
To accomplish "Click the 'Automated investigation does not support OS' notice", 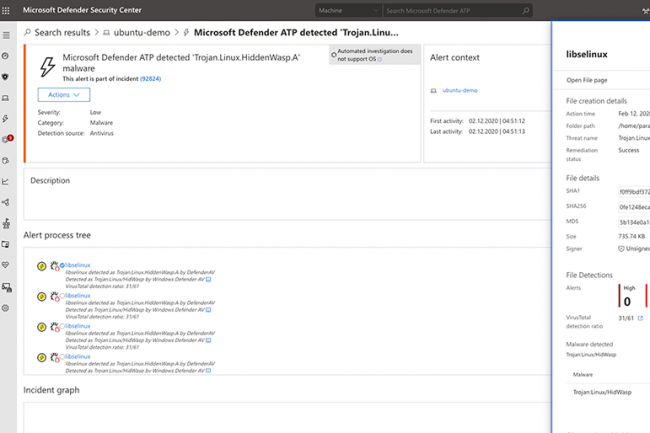I will point(375,55).
